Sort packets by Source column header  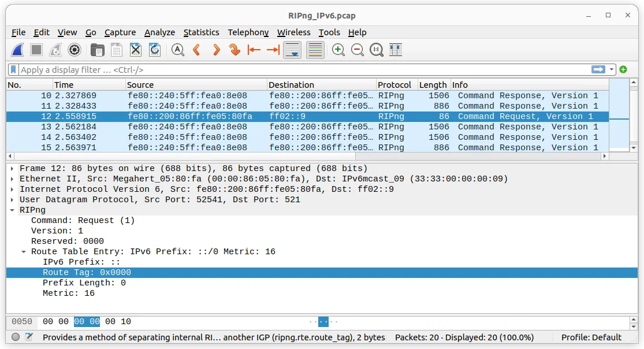point(196,85)
